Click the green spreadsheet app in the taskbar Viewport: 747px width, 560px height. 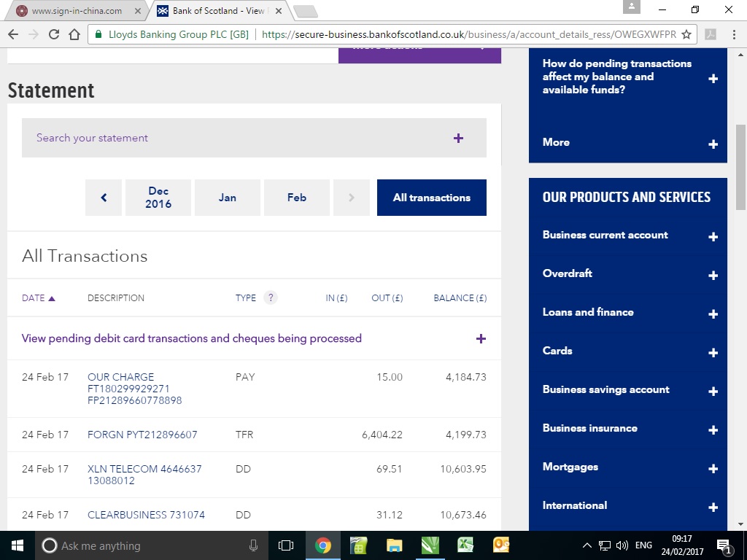tap(358, 545)
